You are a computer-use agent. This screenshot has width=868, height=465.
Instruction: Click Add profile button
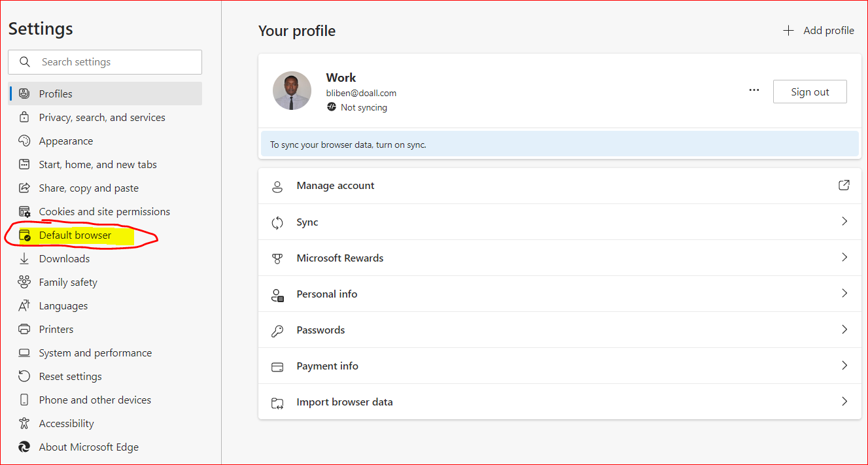coord(818,31)
